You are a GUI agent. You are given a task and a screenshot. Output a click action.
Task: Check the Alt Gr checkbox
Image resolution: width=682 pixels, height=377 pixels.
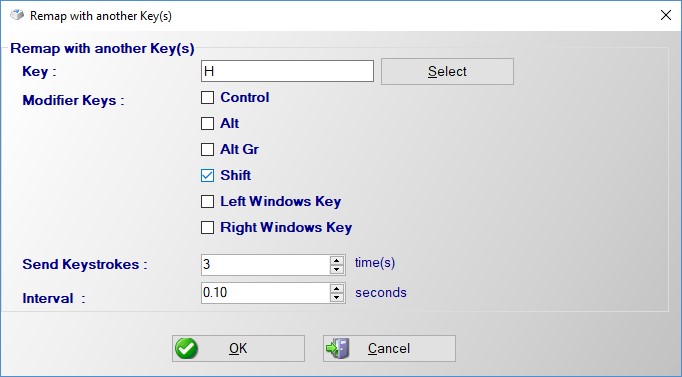pyautogui.click(x=207, y=149)
